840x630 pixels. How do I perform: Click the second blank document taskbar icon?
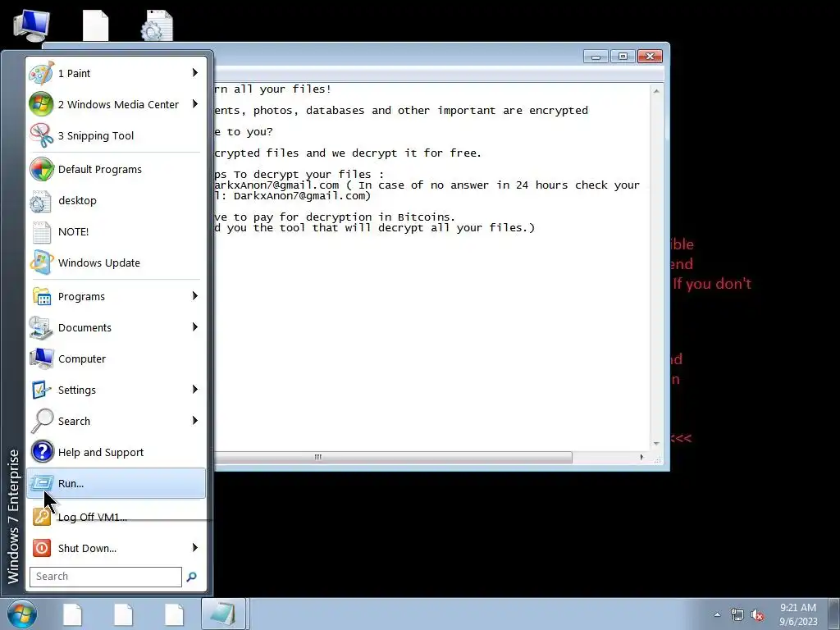click(124, 614)
